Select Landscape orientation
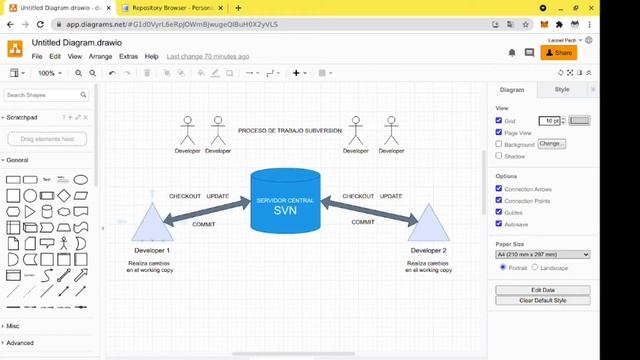The width and height of the screenshot is (640, 360). (535, 267)
